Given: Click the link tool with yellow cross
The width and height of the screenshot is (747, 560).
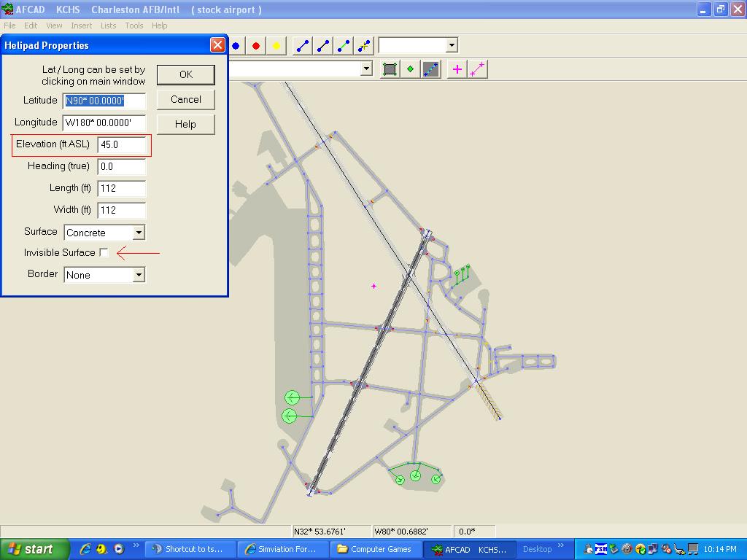Looking at the screenshot, I should 364,46.
